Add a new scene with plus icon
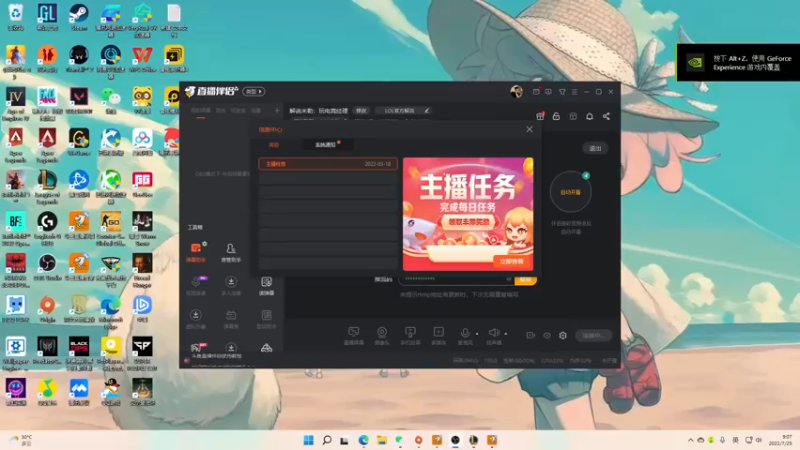The width and height of the screenshot is (800, 450). [277, 110]
